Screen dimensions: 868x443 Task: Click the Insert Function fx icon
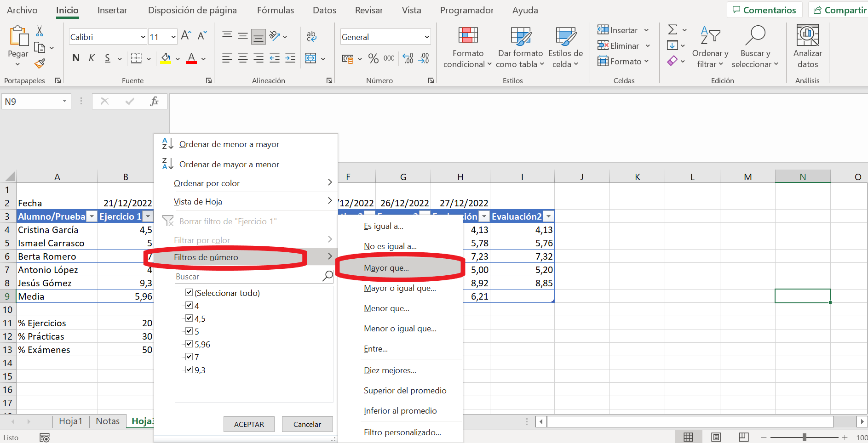155,101
